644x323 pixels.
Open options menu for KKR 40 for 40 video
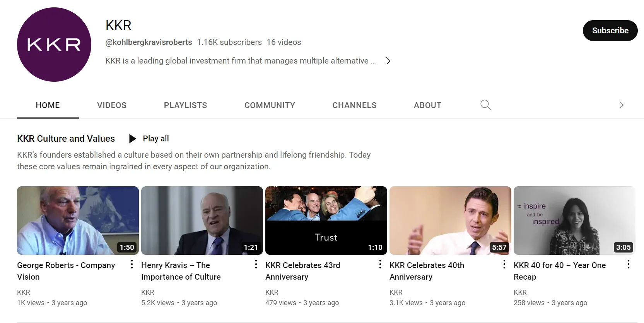629,265
